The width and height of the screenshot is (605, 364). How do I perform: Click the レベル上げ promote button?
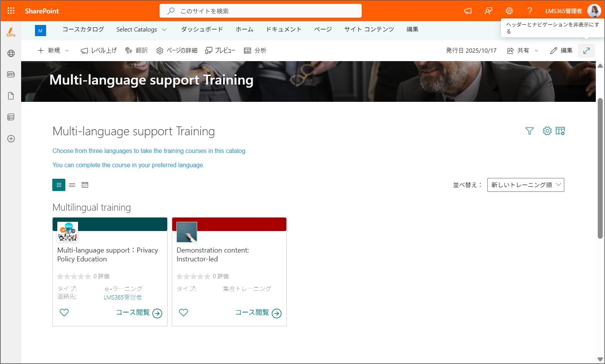pos(98,50)
